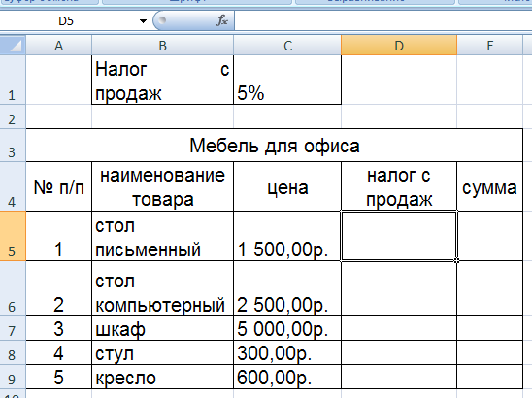Select column C header
This screenshot has width=532, height=398.
pos(287,46)
